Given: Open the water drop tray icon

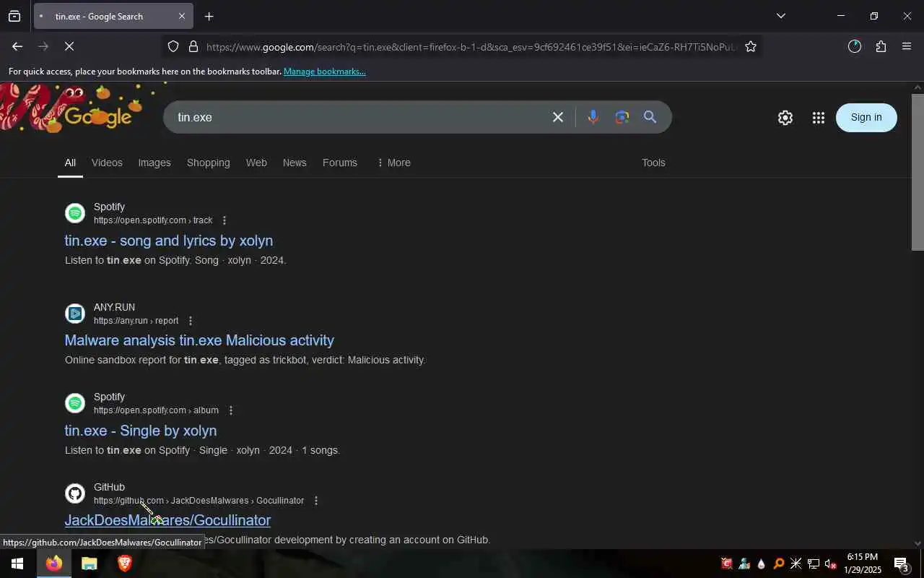Looking at the screenshot, I should click(761, 564).
